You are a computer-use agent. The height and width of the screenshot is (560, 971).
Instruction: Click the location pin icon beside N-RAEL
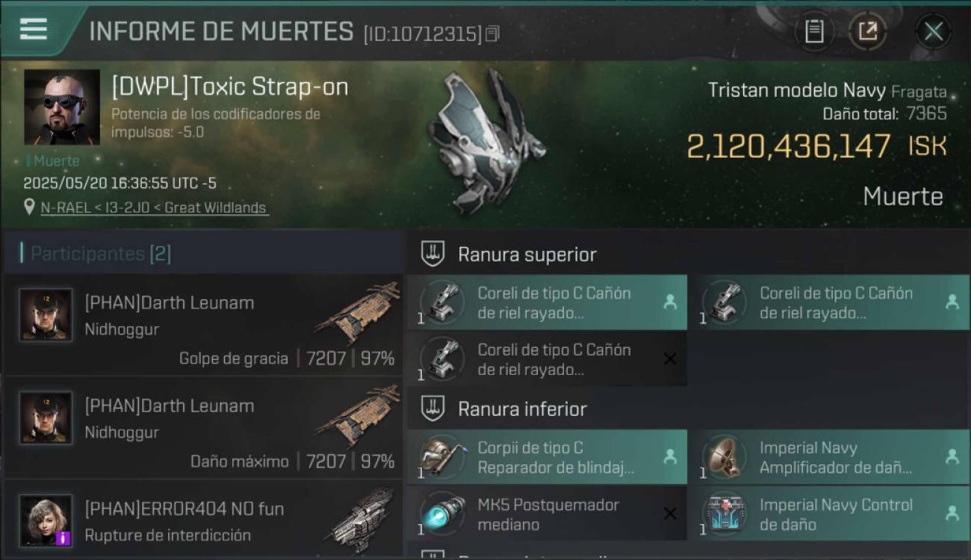(29, 207)
